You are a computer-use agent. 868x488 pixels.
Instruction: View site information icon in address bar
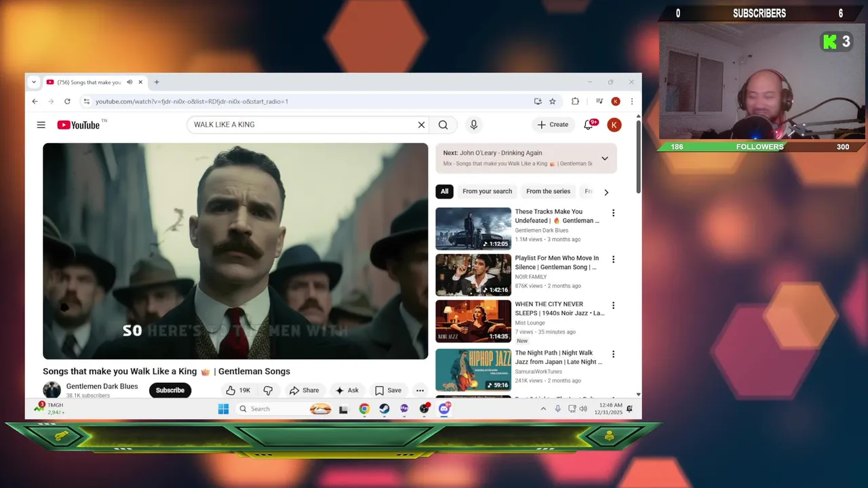(86, 102)
